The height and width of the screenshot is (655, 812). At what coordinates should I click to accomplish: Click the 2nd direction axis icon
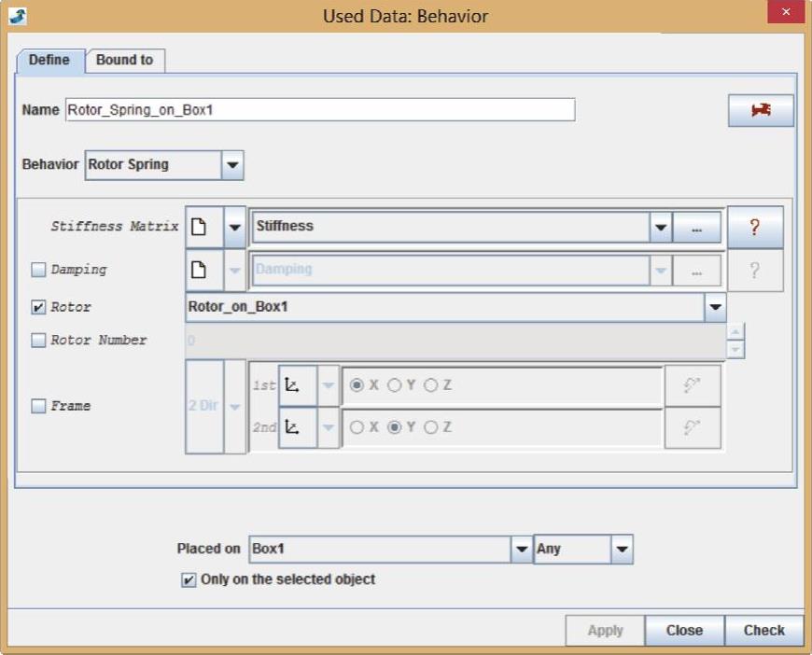point(292,427)
